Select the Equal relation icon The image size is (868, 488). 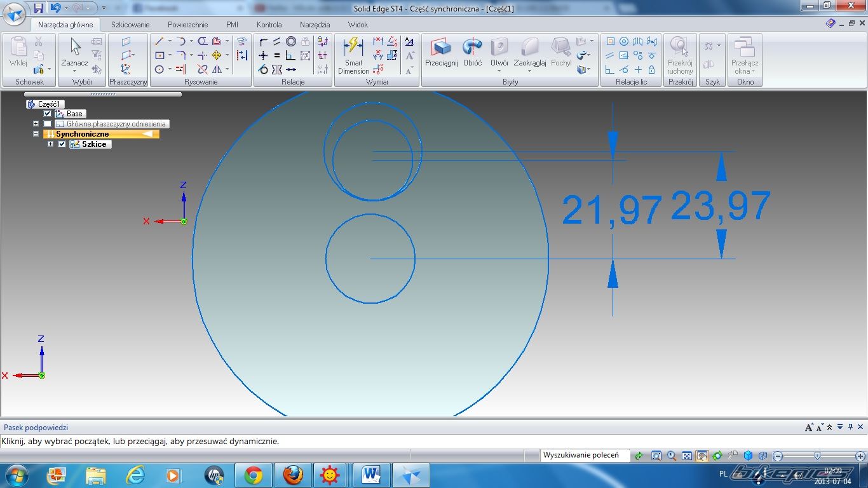[x=277, y=55]
